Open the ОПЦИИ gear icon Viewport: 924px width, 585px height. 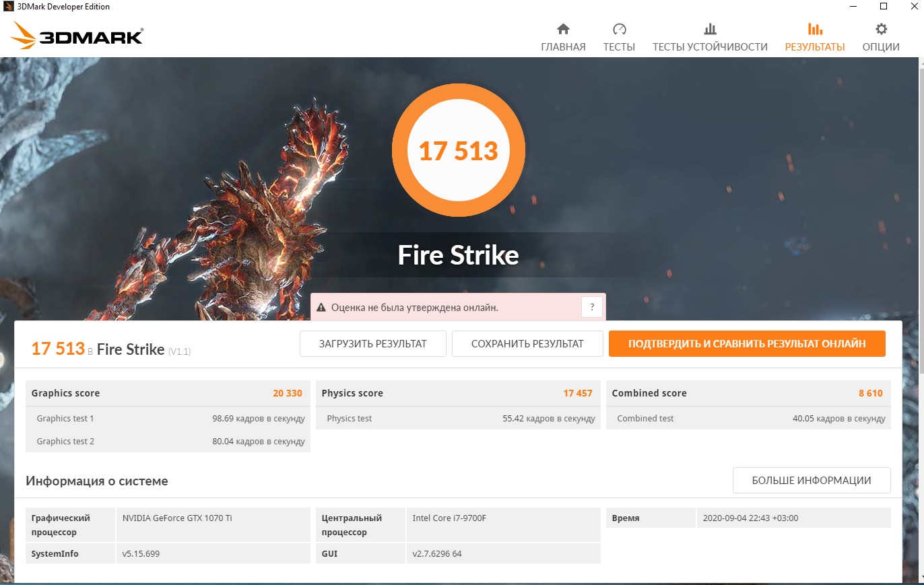[x=881, y=29]
